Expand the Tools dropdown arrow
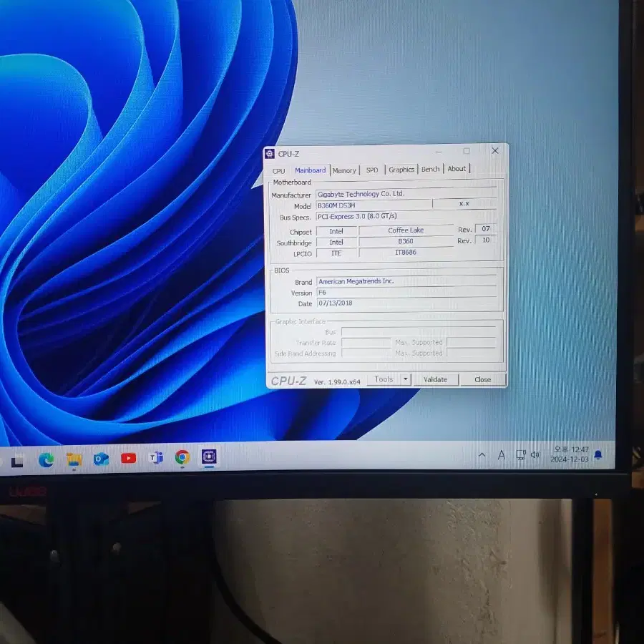 click(406, 379)
